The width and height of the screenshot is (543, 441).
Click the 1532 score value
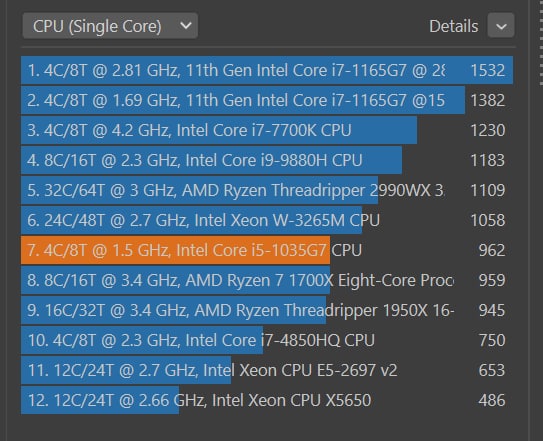click(488, 70)
